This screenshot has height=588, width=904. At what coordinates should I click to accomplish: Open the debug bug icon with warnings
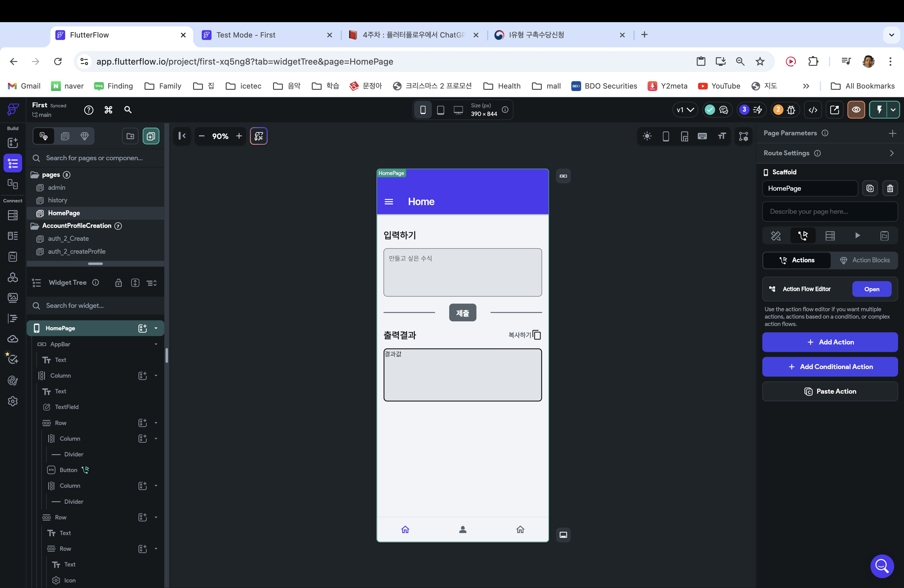[791, 110]
